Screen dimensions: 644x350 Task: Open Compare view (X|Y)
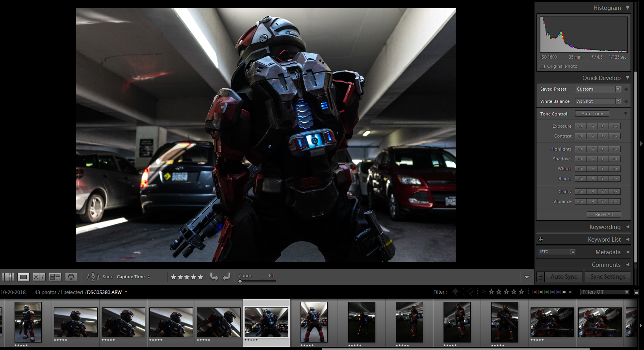click(x=39, y=277)
